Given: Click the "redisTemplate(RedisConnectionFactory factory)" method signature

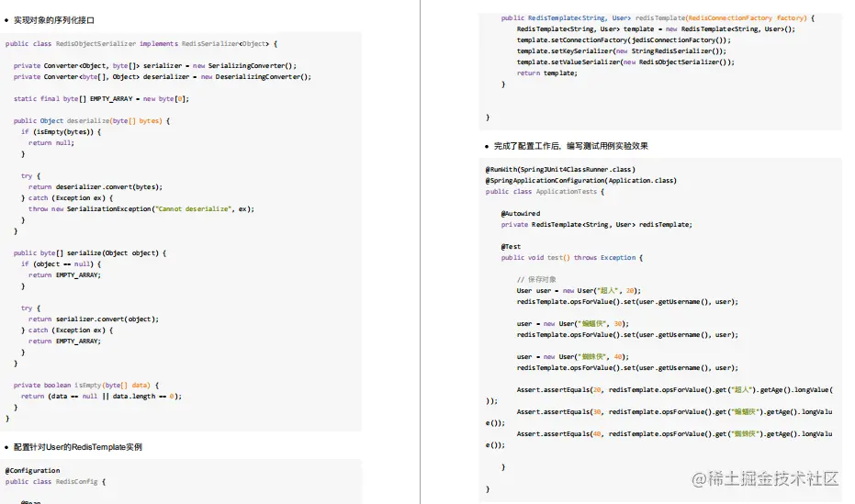Looking at the screenshot, I should click(658, 18).
